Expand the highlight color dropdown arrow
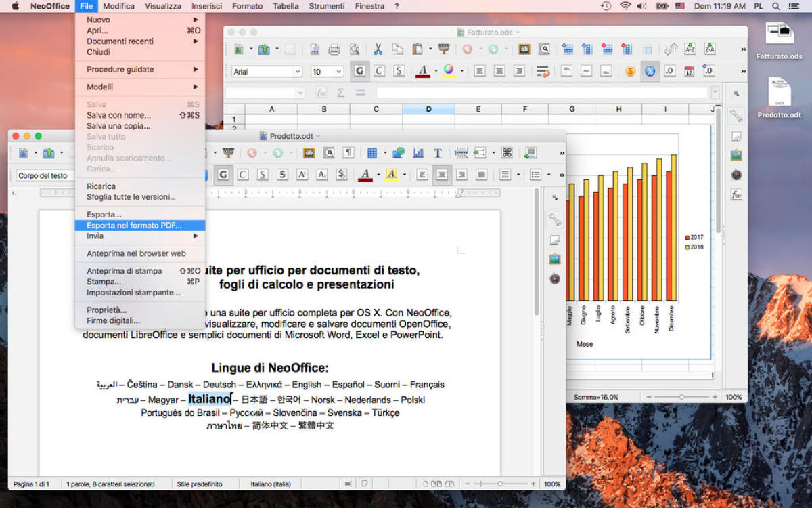 pos(404,175)
